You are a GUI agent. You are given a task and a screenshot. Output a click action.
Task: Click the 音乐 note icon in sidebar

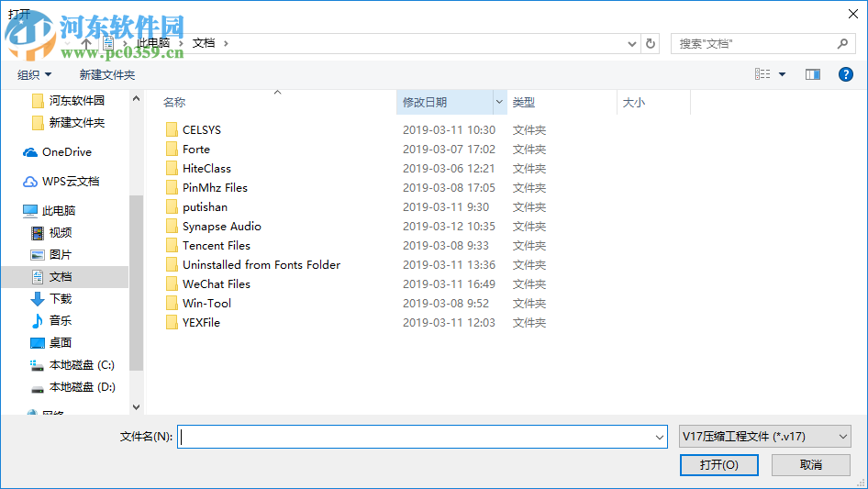point(37,320)
